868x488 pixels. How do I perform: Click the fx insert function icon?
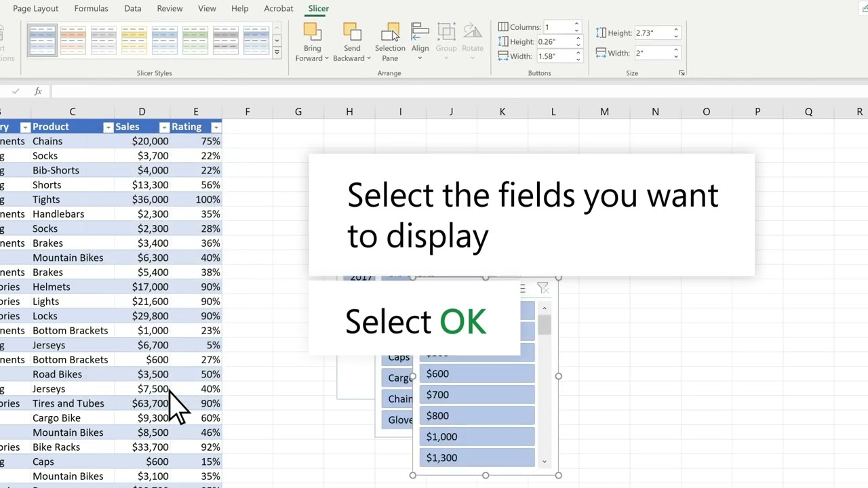coord(38,91)
